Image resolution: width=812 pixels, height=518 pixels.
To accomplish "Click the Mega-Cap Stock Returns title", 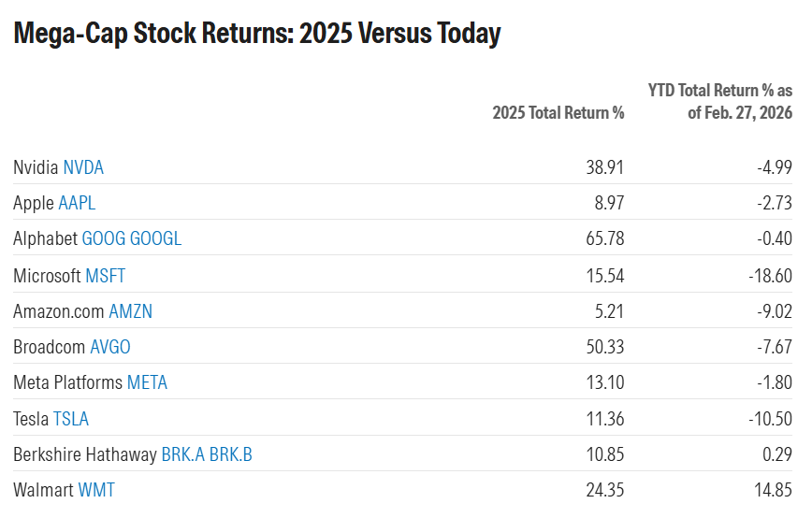I will 257,34.
